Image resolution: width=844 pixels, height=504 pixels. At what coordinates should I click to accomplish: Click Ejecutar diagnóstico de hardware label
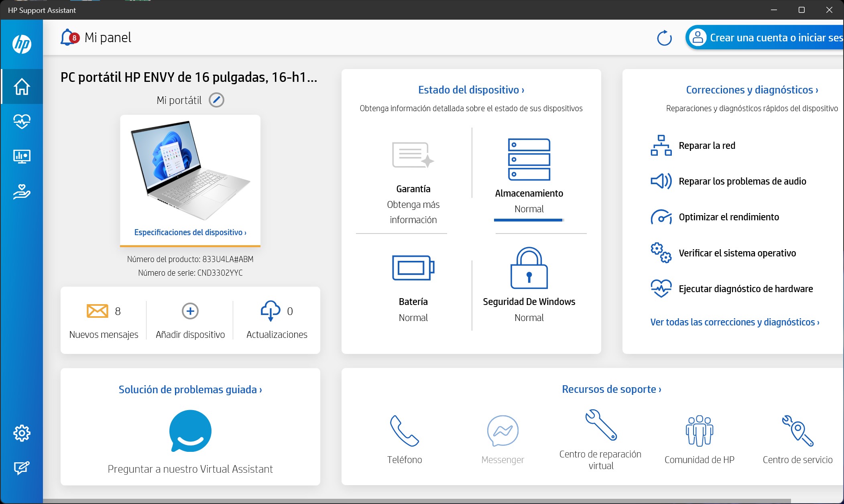[746, 289]
